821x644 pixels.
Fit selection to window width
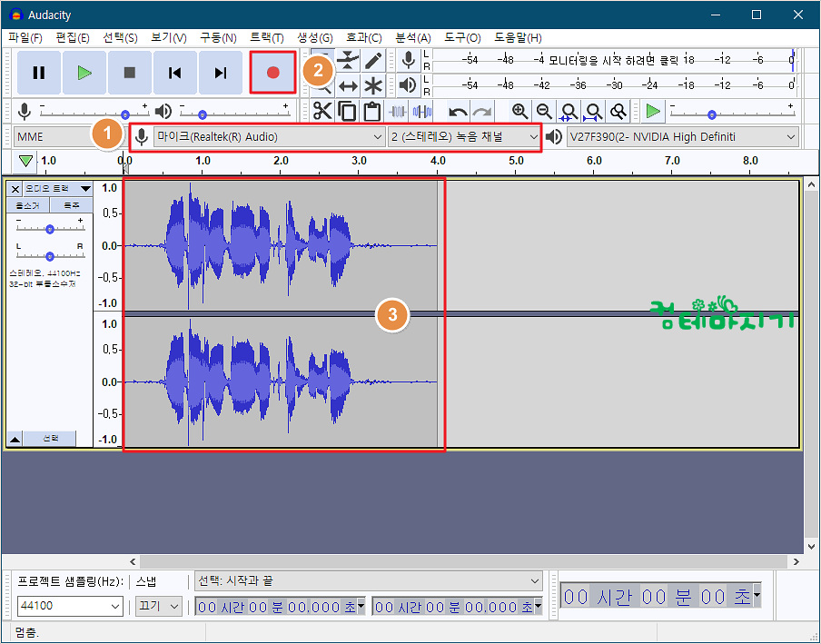(569, 111)
